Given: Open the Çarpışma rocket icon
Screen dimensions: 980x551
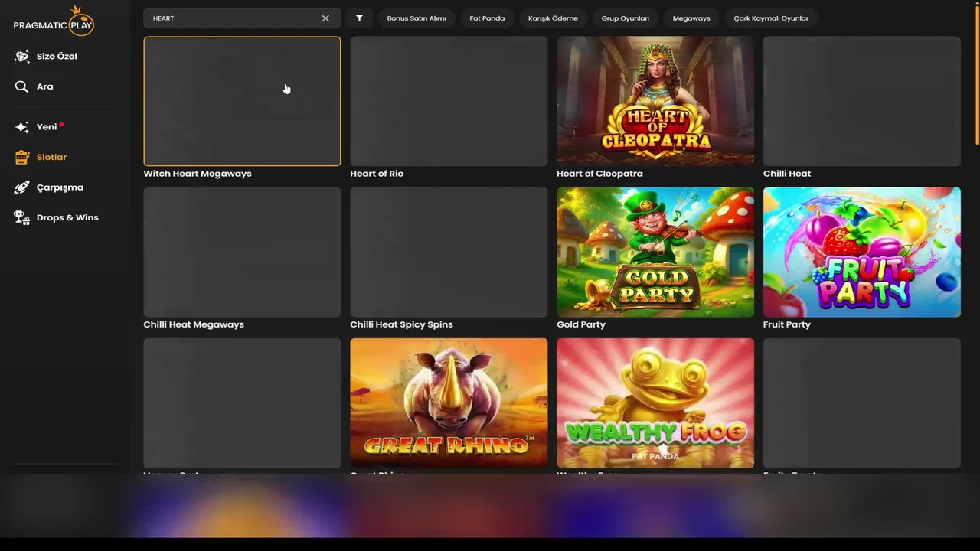Looking at the screenshot, I should coord(21,187).
